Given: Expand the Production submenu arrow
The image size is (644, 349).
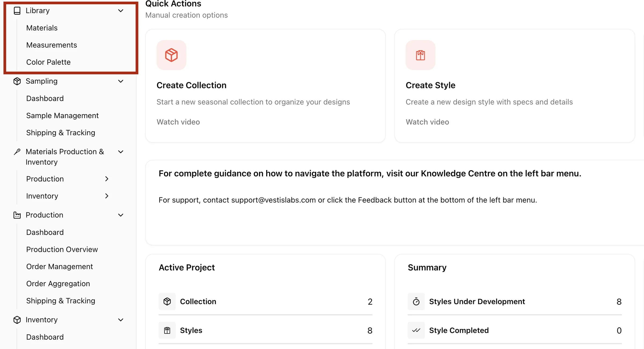Looking at the screenshot, I should point(107,179).
